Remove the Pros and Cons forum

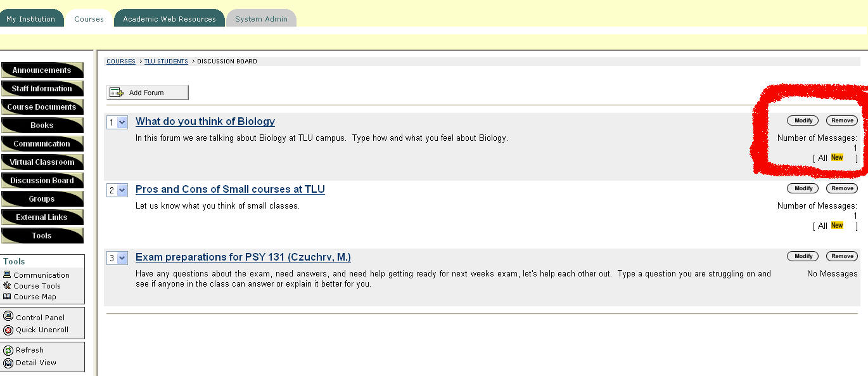pos(842,188)
